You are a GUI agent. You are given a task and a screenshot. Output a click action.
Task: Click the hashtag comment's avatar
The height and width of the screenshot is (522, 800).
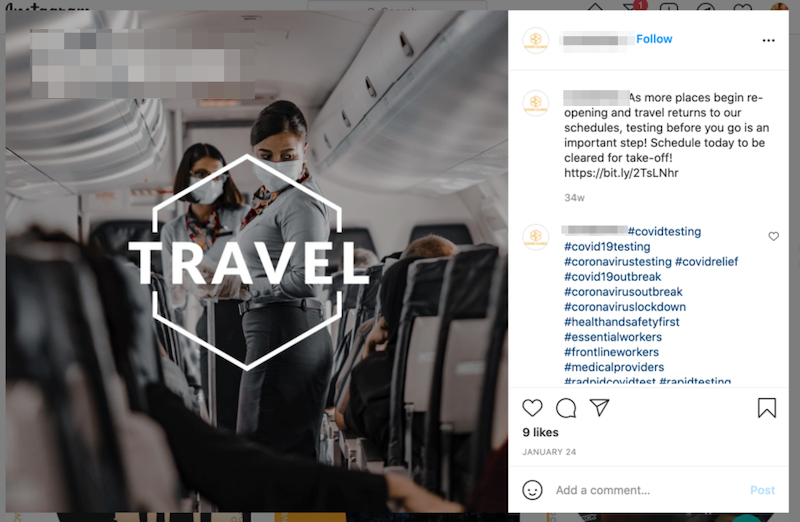[536, 237]
